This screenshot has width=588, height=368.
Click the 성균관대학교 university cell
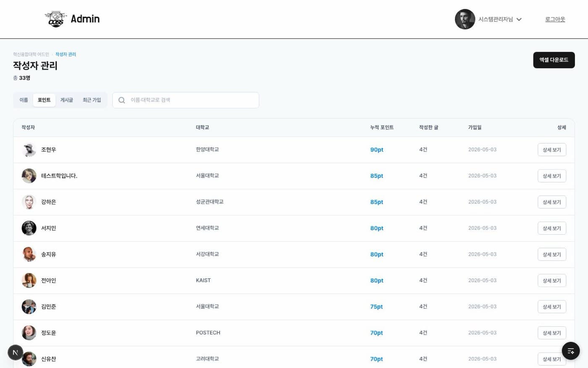click(x=210, y=202)
